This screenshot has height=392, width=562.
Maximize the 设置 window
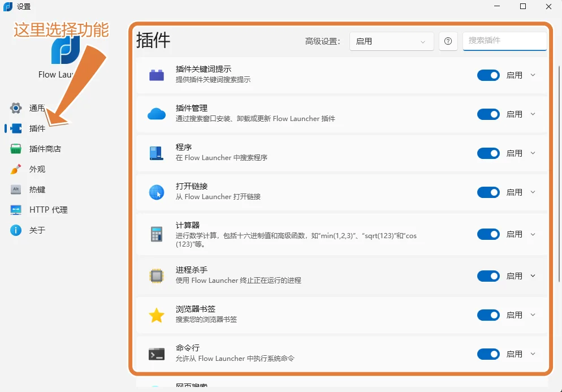(523, 6)
